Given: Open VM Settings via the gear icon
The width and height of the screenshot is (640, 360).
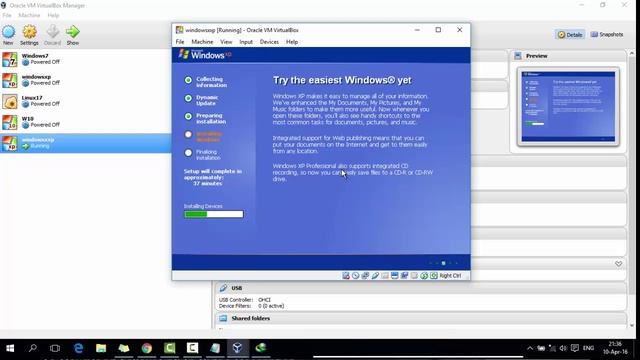Looking at the screenshot, I should [x=29, y=32].
